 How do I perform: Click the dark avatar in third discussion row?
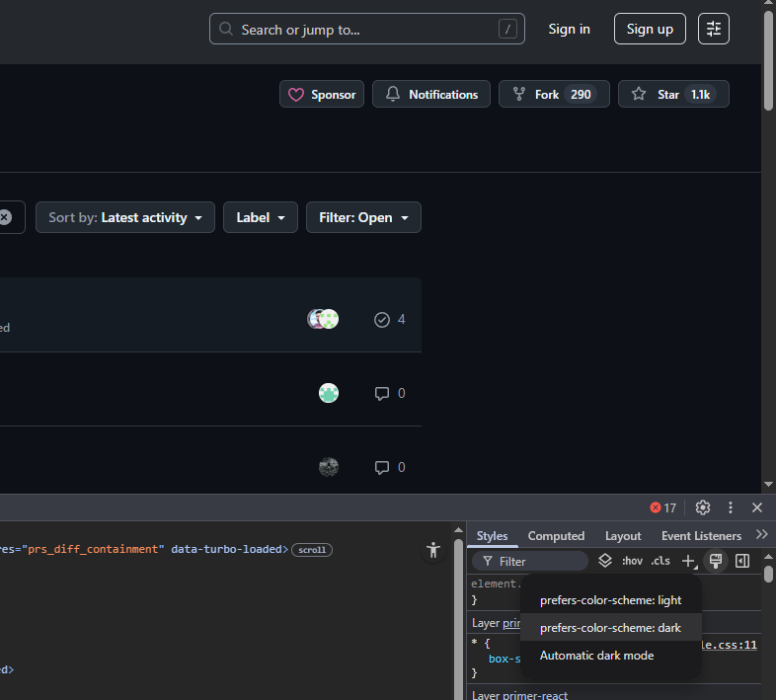point(329,467)
